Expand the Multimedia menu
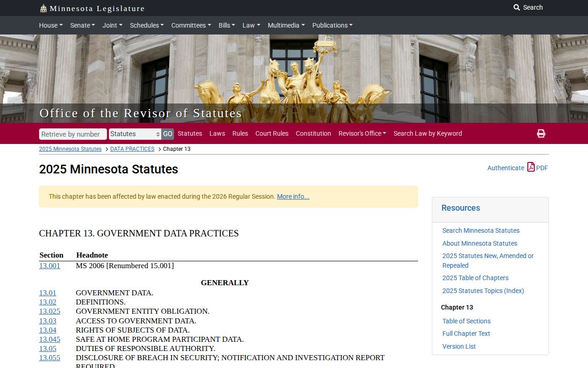Screen dimensions: 588x368 286,25
